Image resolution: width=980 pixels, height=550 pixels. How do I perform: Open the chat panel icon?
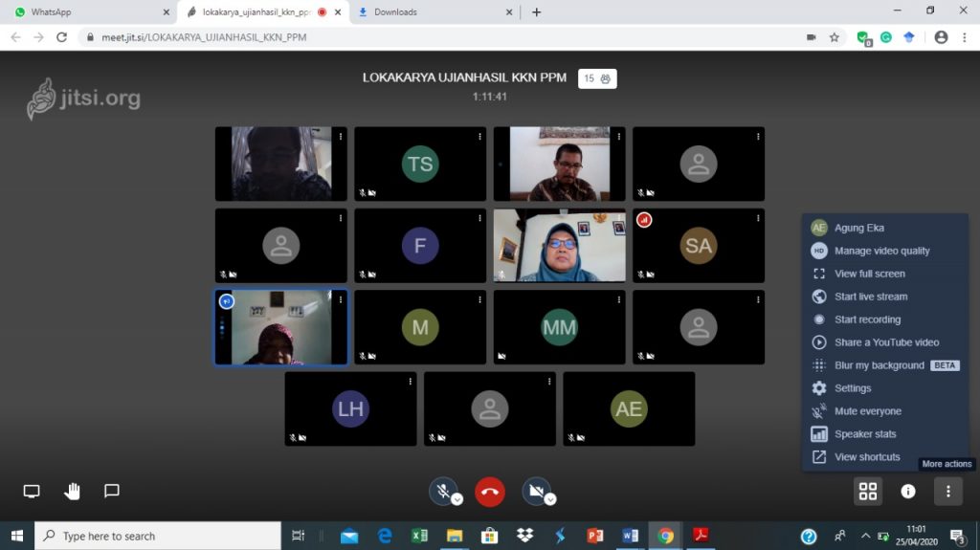click(x=112, y=491)
